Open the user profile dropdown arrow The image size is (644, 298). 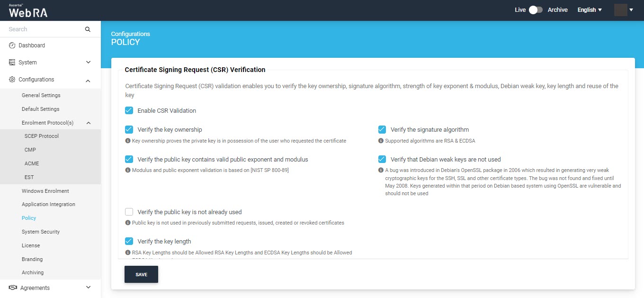point(631,10)
